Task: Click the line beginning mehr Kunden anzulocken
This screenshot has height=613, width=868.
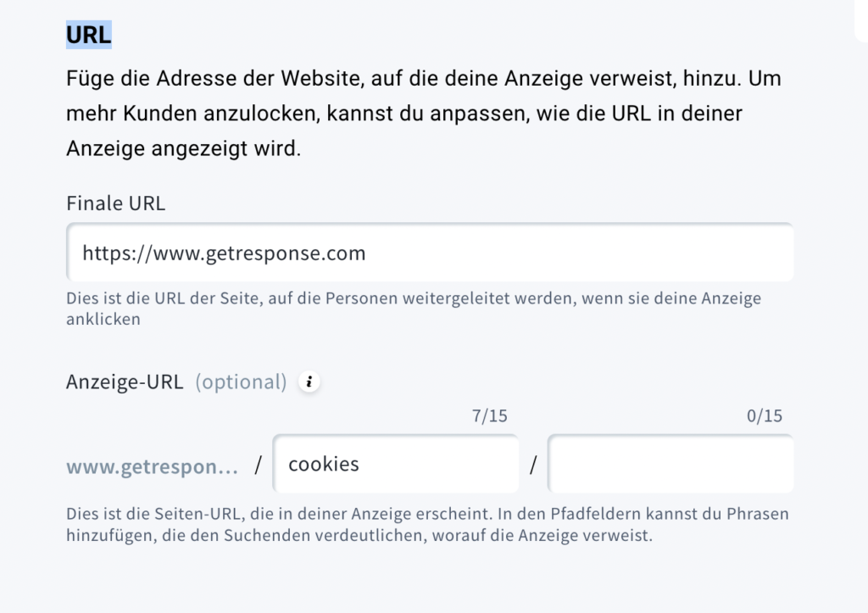Action: pyautogui.click(x=404, y=114)
